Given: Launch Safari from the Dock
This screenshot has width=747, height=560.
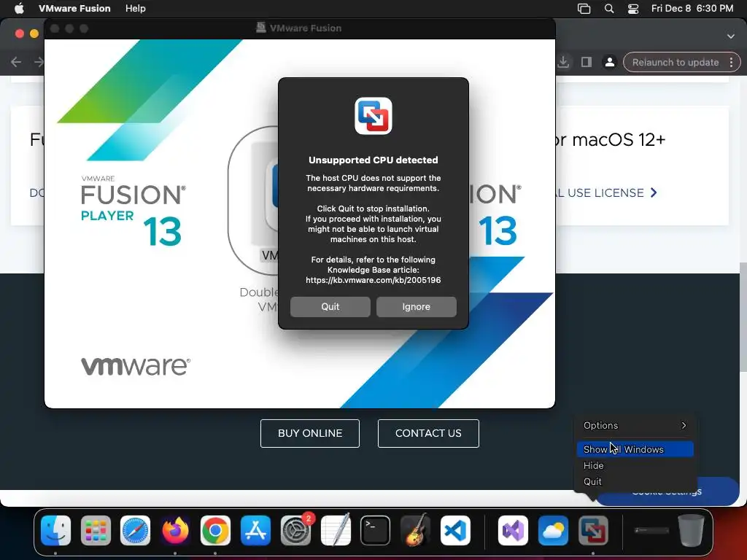Looking at the screenshot, I should coord(135,530).
